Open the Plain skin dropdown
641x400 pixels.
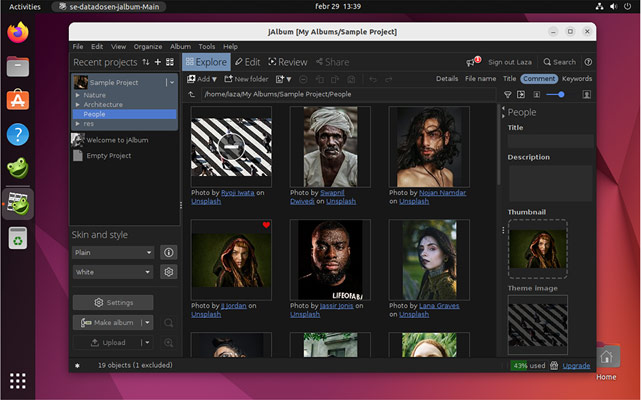(x=113, y=253)
